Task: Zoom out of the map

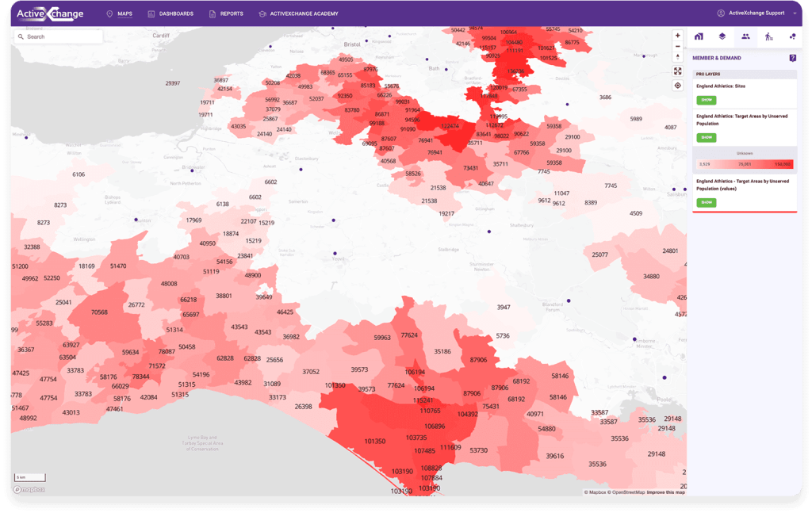Action: (677, 46)
